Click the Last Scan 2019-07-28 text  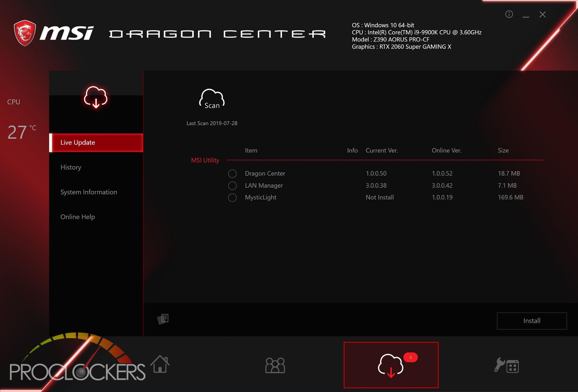click(x=212, y=123)
